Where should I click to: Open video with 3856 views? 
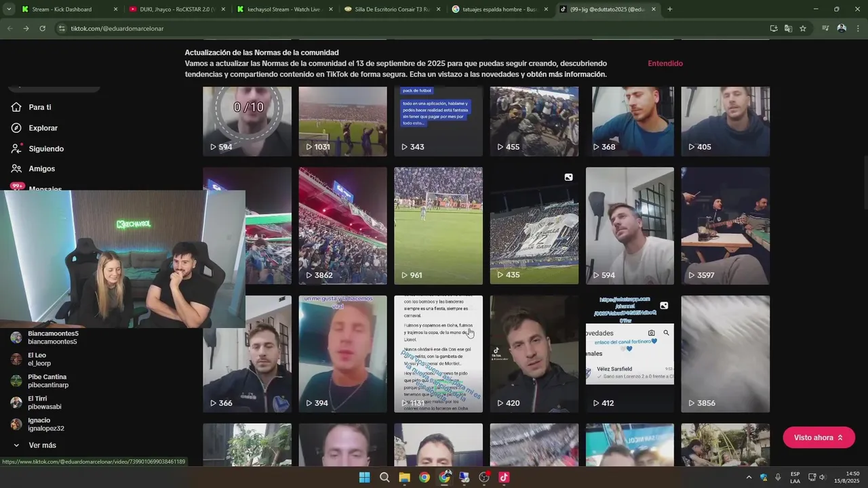[726, 354]
